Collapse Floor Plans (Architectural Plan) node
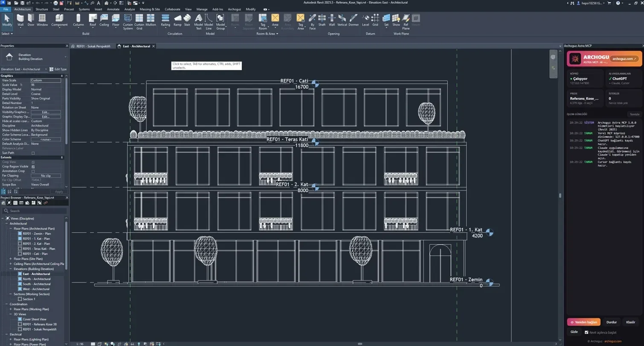 pyautogui.click(x=11, y=228)
